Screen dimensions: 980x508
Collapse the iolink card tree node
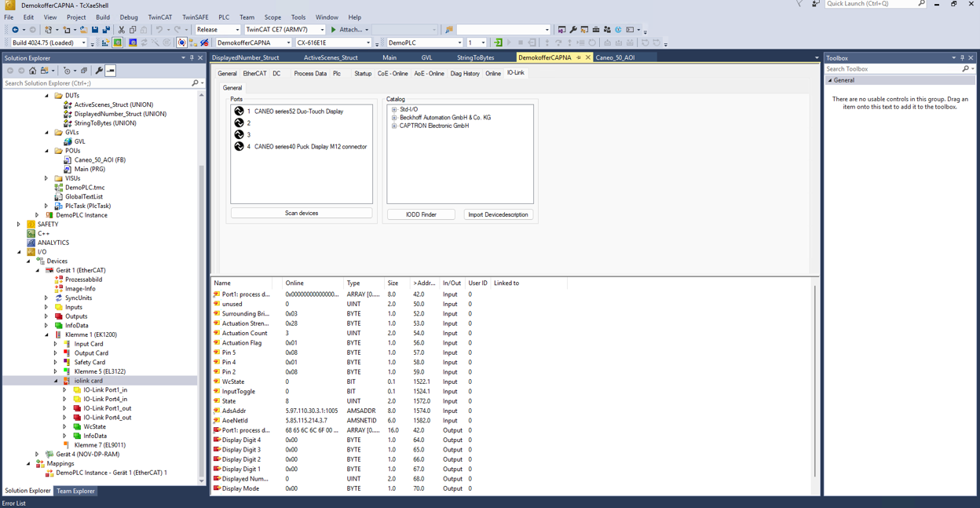[56, 381]
